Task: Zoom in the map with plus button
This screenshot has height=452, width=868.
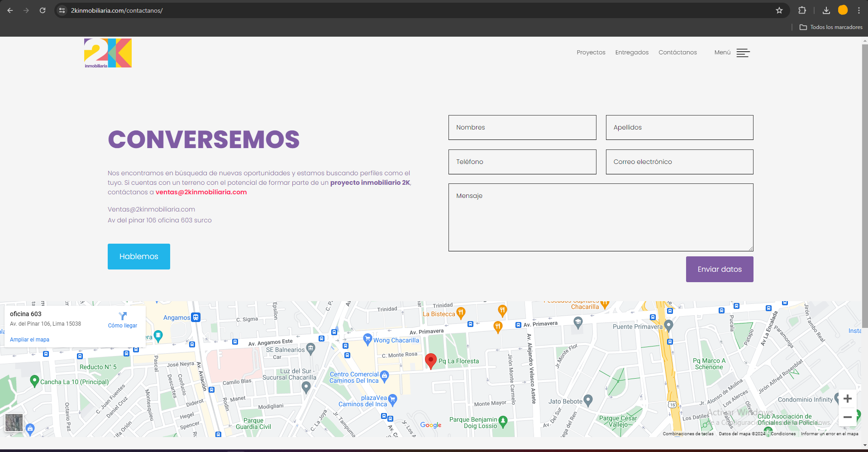Action: (x=848, y=399)
